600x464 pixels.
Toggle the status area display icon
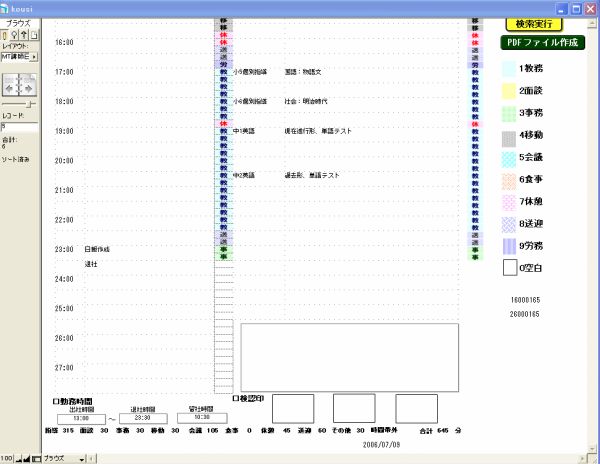tap(37, 457)
